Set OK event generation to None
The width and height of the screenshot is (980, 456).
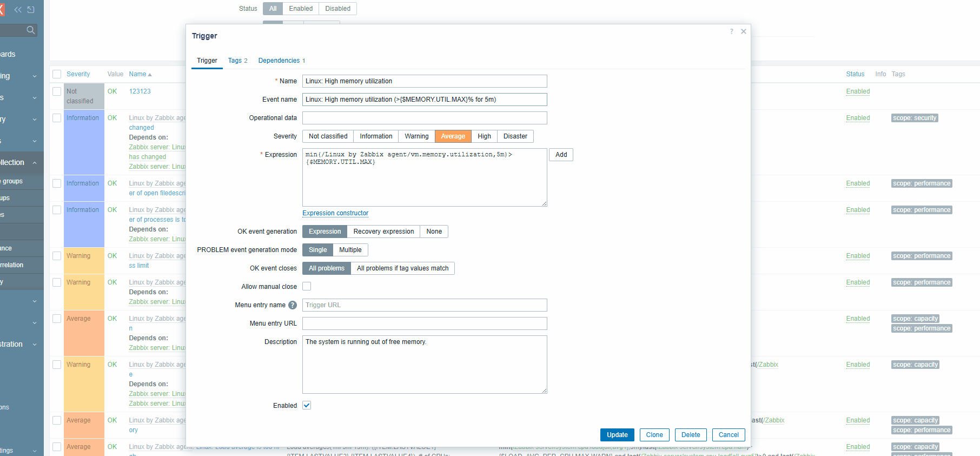pyautogui.click(x=434, y=232)
